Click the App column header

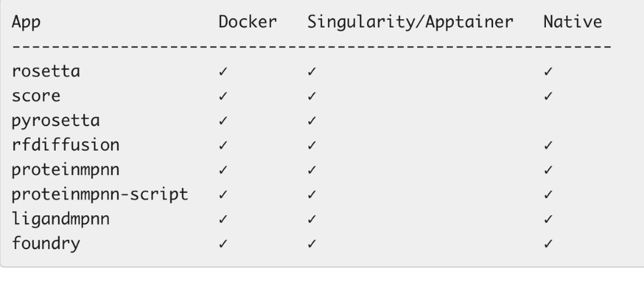(26, 22)
